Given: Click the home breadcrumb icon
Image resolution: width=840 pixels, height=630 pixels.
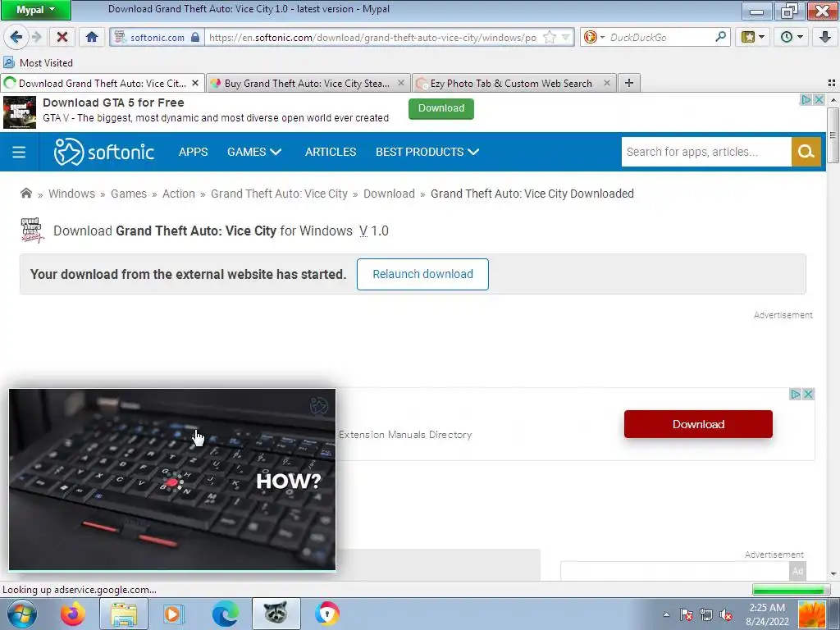Looking at the screenshot, I should click(25, 194).
